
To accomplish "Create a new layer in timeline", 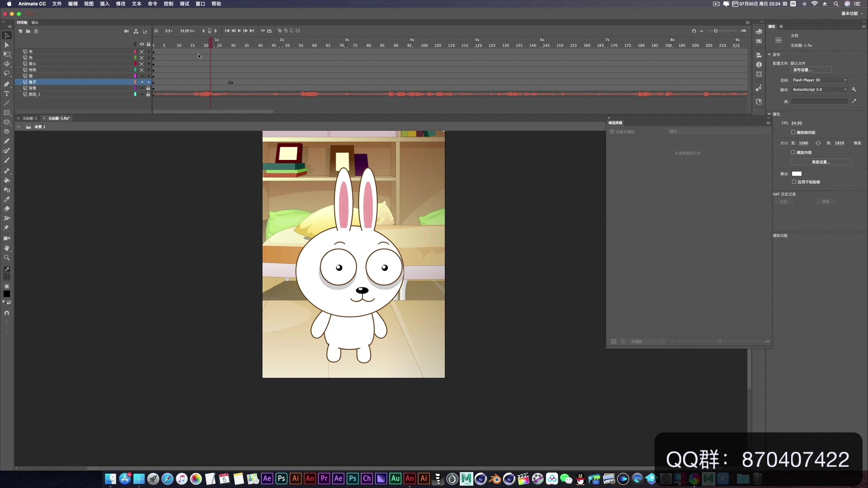I will click(x=20, y=31).
